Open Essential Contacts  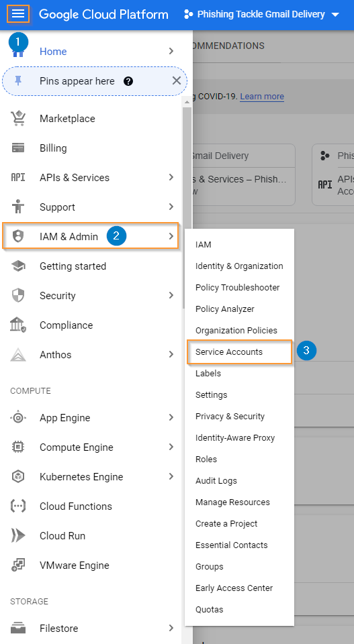pyautogui.click(x=239, y=545)
